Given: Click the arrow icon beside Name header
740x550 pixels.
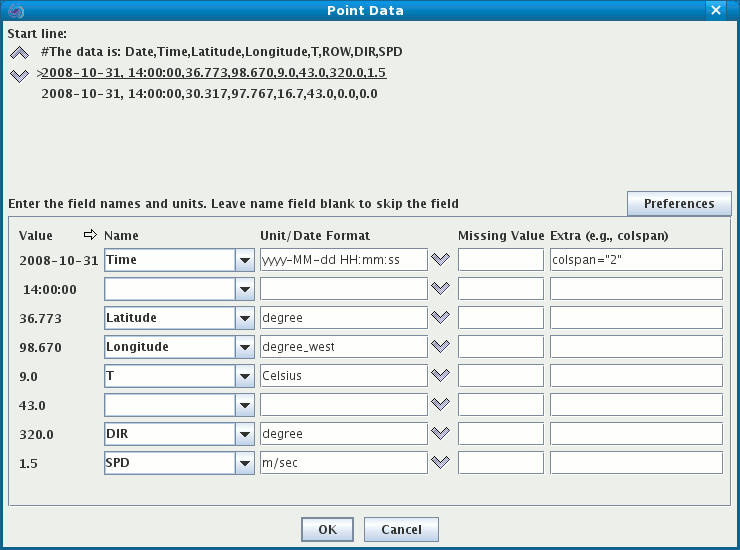Looking at the screenshot, I should click(90, 235).
